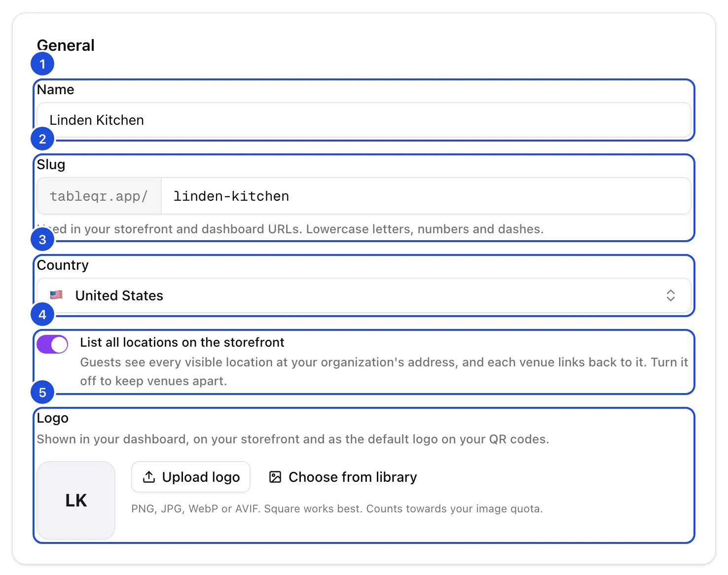Click the Country label

pos(63,265)
